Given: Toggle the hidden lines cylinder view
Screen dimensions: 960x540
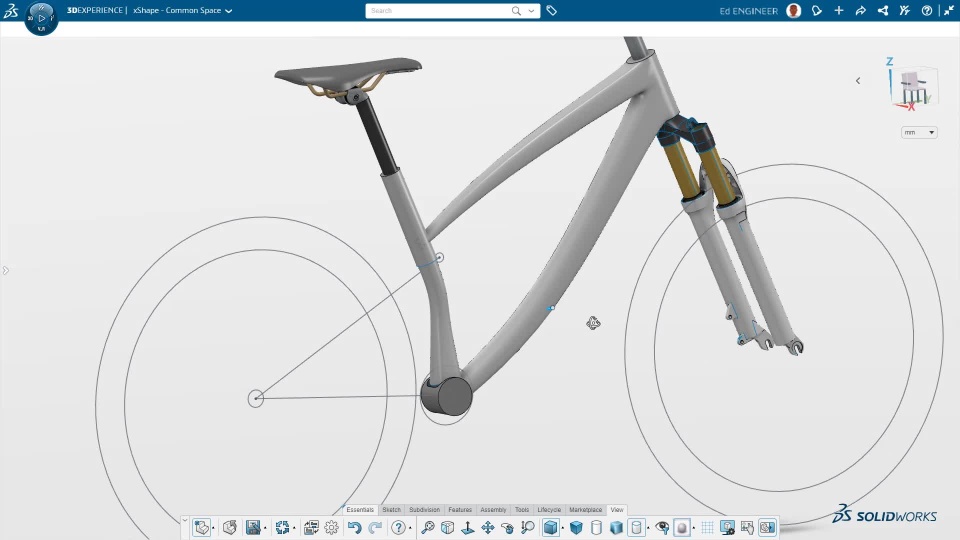Looking at the screenshot, I should pos(636,527).
